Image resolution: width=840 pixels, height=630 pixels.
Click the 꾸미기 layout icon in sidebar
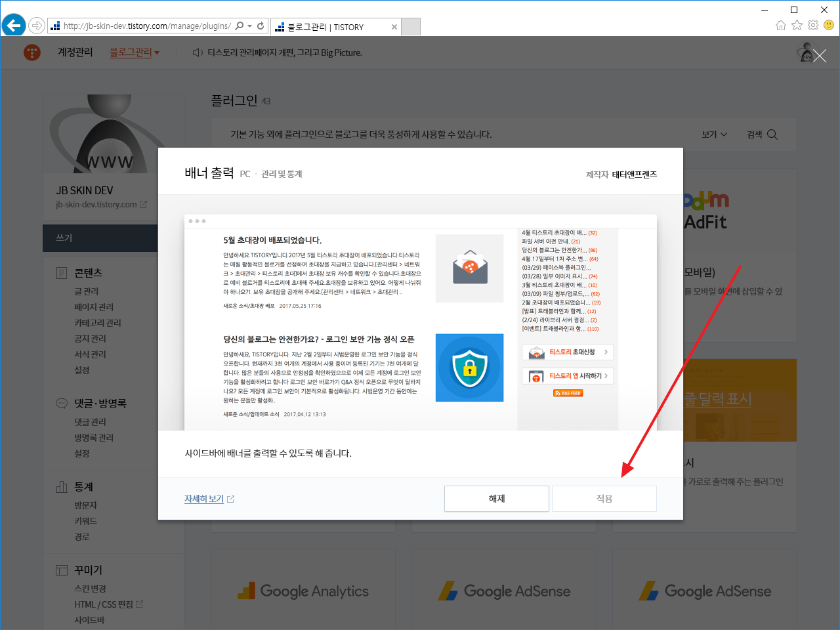(x=62, y=570)
